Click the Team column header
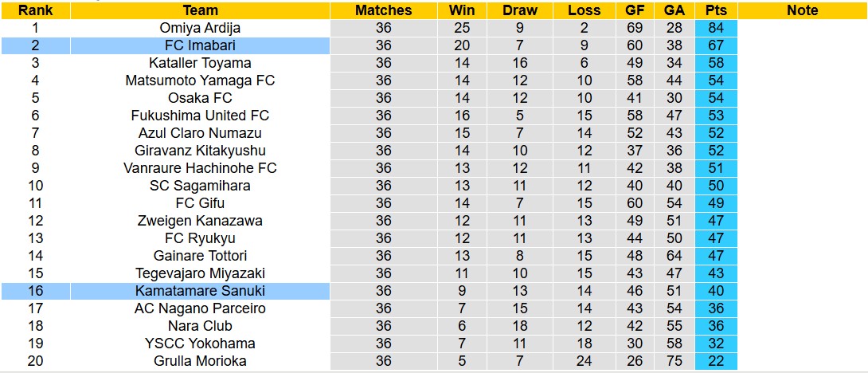 (x=200, y=10)
